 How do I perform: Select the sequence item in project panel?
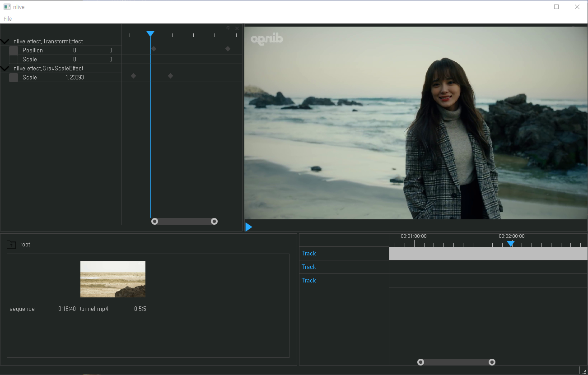[22, 309]
